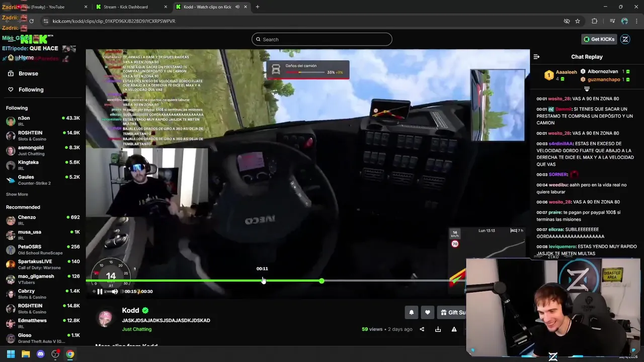The image size is (644, 362).
Task: Open a new browser tab
Action: [x=257, y=7]
